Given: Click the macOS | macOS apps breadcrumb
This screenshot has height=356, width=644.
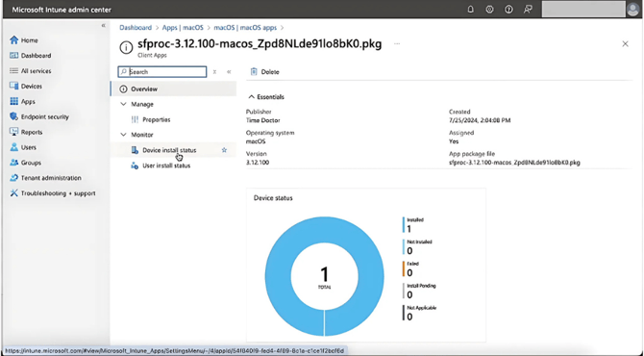Looking at the screenshot, I should point(245,28).
